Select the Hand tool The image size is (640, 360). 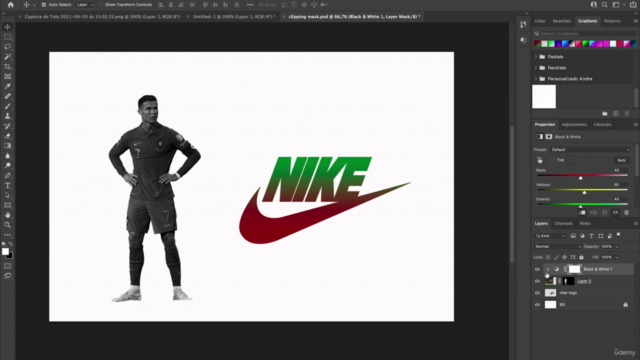[x=7, y=215]
